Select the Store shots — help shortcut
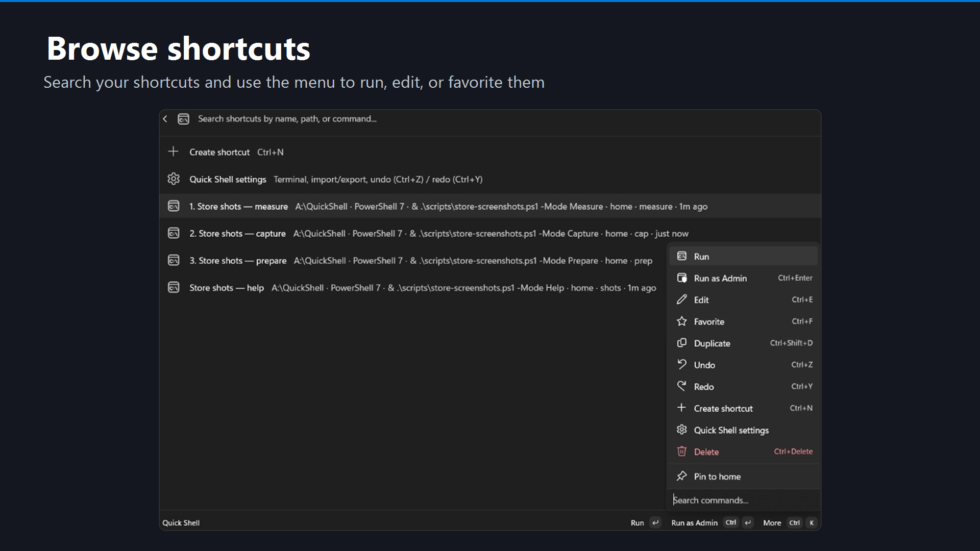Viewport: 980px width, 551px height. pos(413,287)
